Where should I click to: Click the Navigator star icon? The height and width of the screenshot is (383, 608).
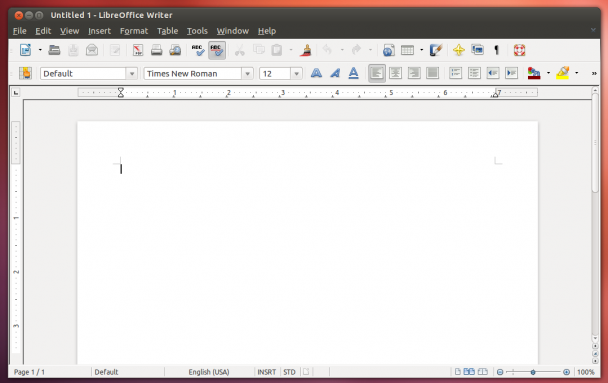459,50
